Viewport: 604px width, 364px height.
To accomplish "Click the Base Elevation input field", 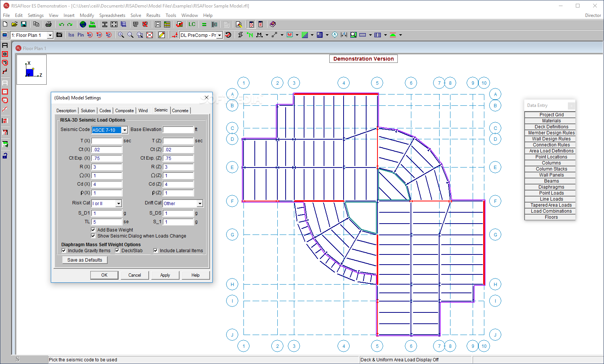I will 178,129.
